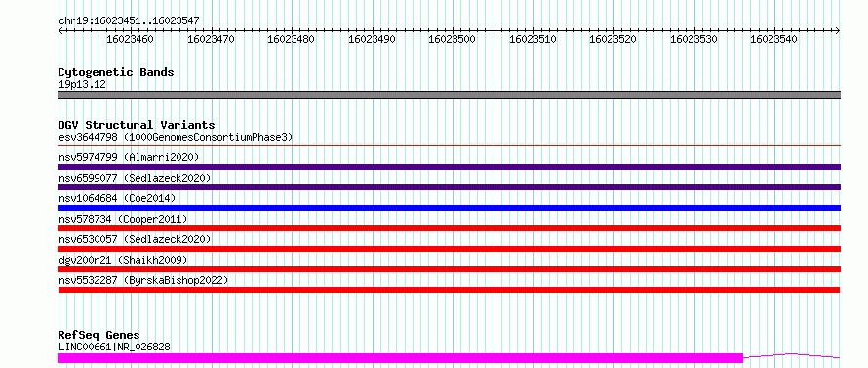Open the Cytogenetic Bands track heading

[116, 72]
